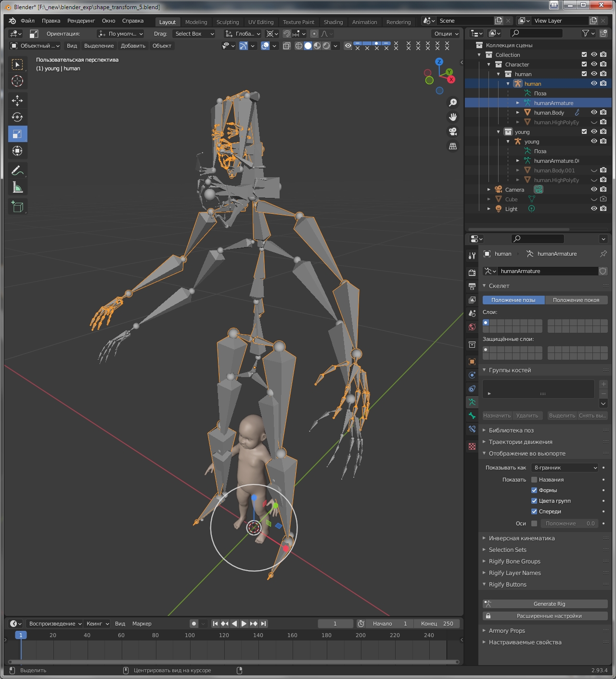
Task: Toggle visibility eye for Camera
Action: point(594,189)
